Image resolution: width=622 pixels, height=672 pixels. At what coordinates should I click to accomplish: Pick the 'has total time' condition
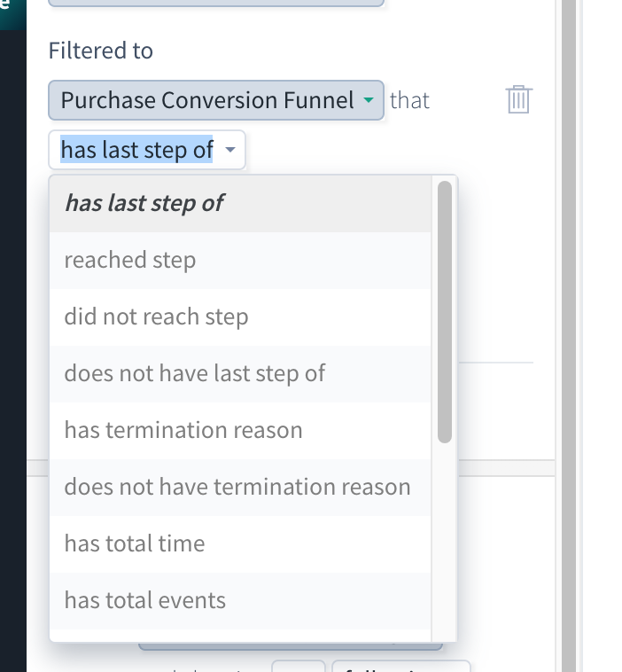(240, 543)
